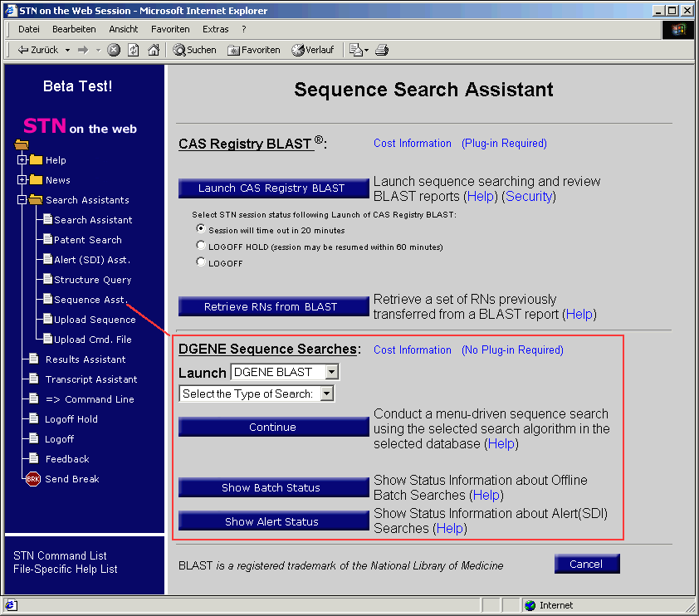Click the document icon beside Sequence Asst.
The width and height of the screenshot is (699, 616).
[x=47, y=299]
